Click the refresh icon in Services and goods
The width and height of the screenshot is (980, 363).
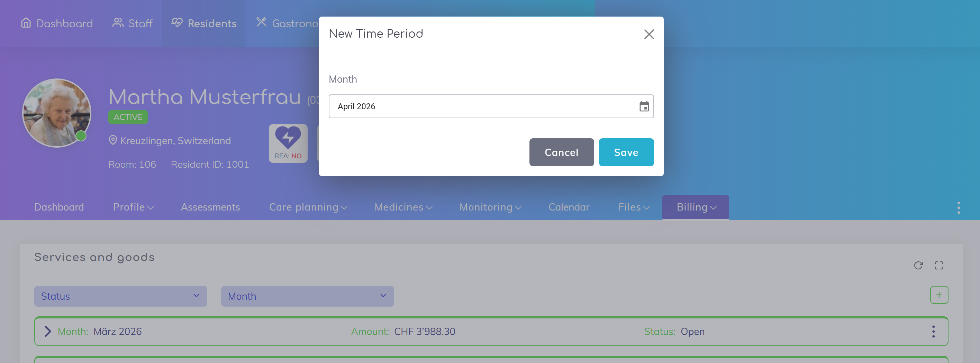point(918,265)
